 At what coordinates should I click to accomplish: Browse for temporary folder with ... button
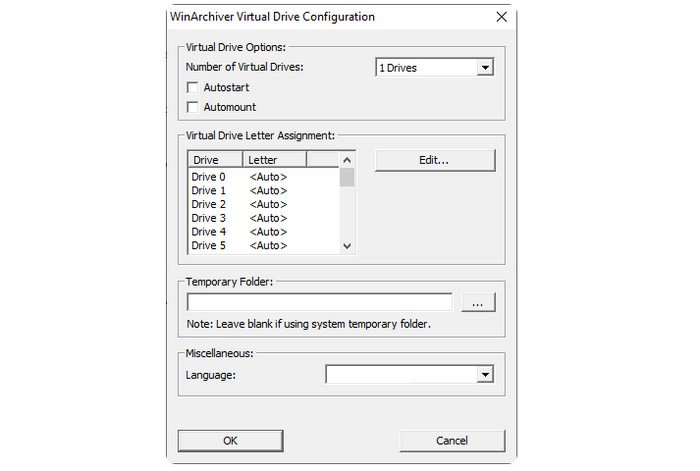tap(478, 303)
